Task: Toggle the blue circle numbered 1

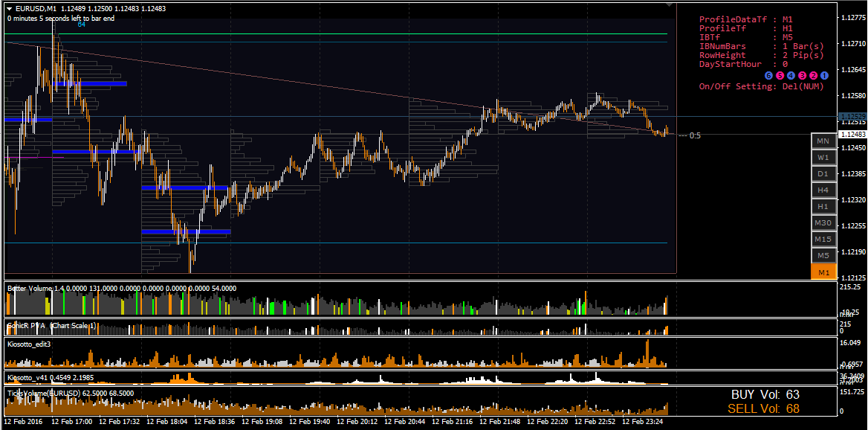Action: pyautogui.click(x=824, y=75)
